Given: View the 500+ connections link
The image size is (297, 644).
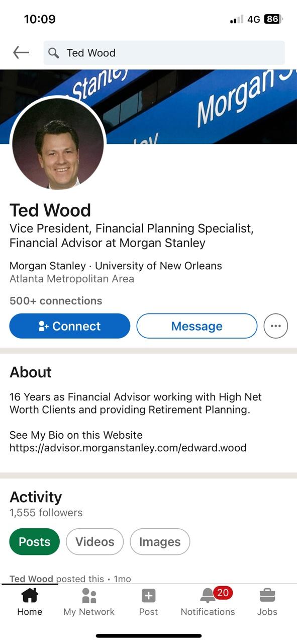Looking at the screenshot, I should click(x=56, y=301).
